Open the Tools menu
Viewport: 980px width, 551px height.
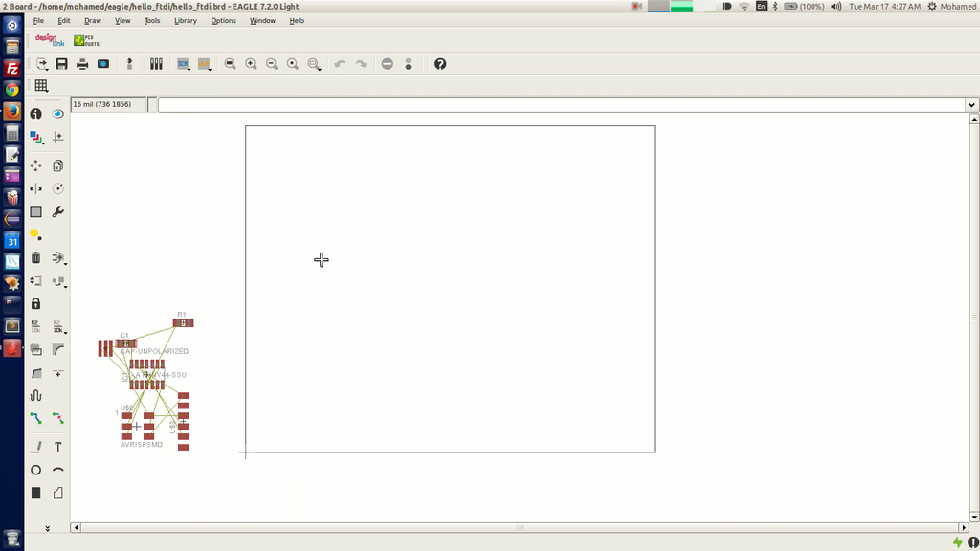(x=152, y=21)
